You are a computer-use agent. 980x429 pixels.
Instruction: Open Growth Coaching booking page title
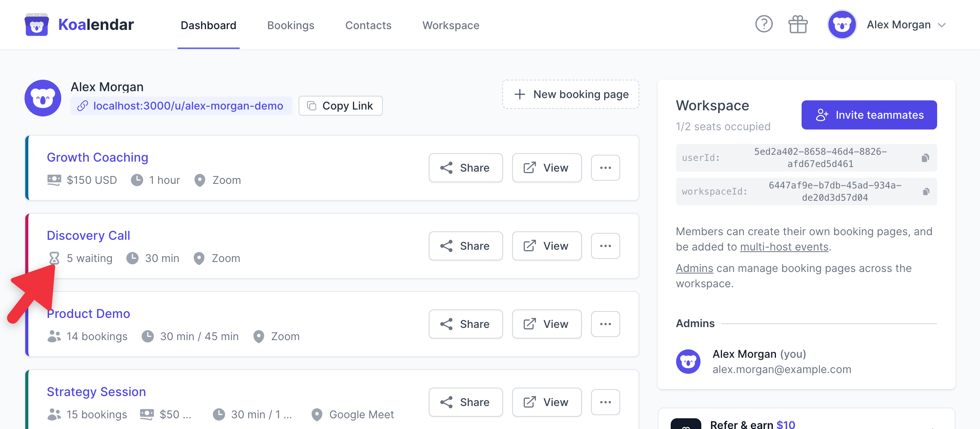point(97,157)
